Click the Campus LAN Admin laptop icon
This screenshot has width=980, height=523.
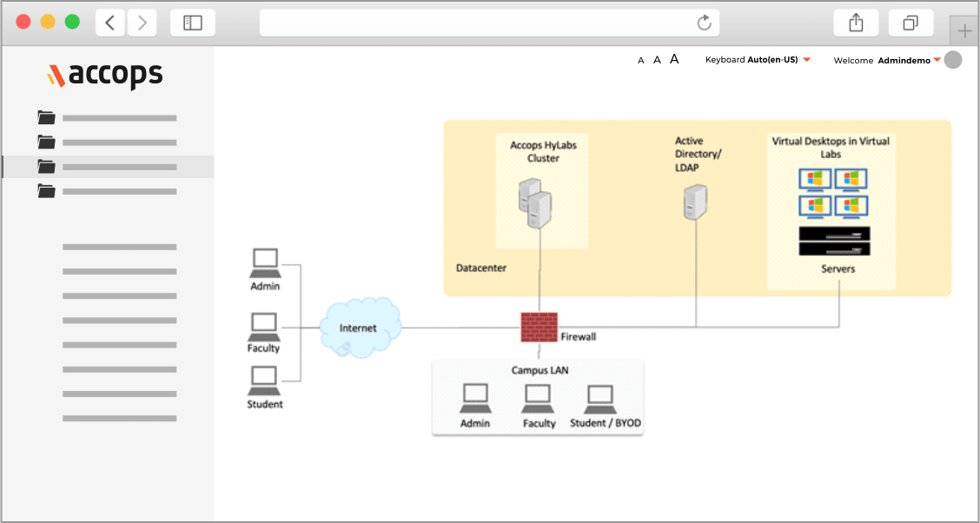pos(475,399)
